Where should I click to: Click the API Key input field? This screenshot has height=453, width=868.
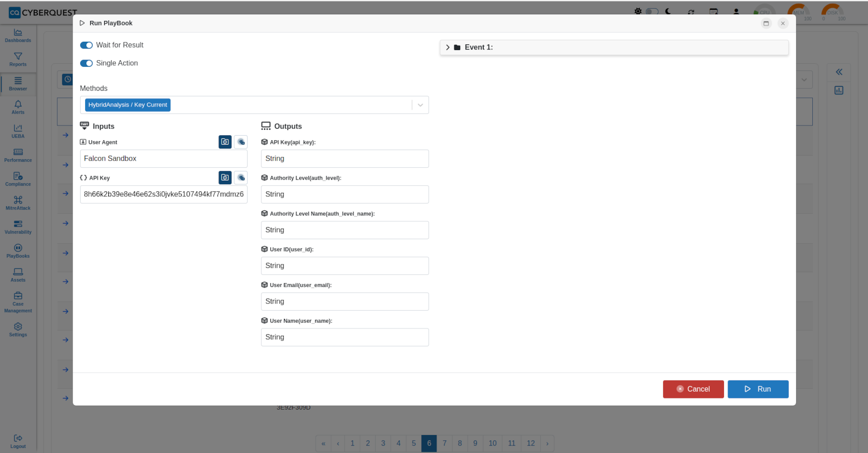(164, 194)
